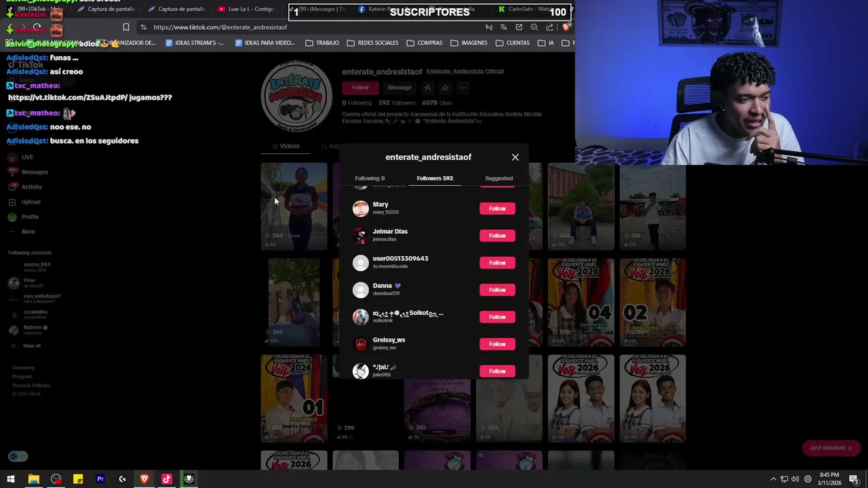The image size is (868, 488).
Task: Open Danna's profile avatar
Action: pyautogui.click(x=361, y=289)
